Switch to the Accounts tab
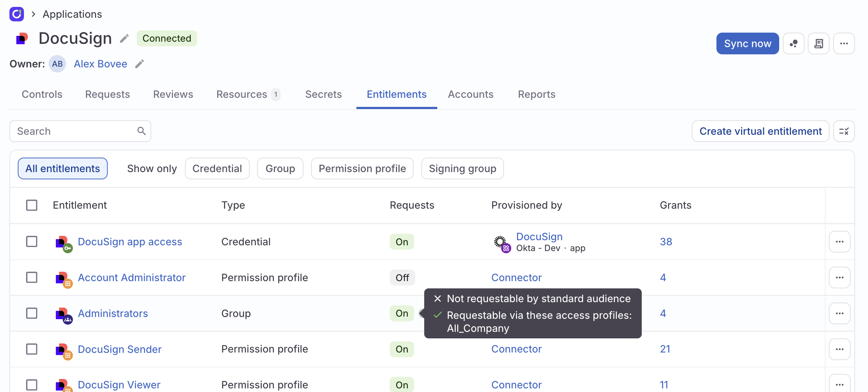The image size is (868, 392). tap(471, 95)
